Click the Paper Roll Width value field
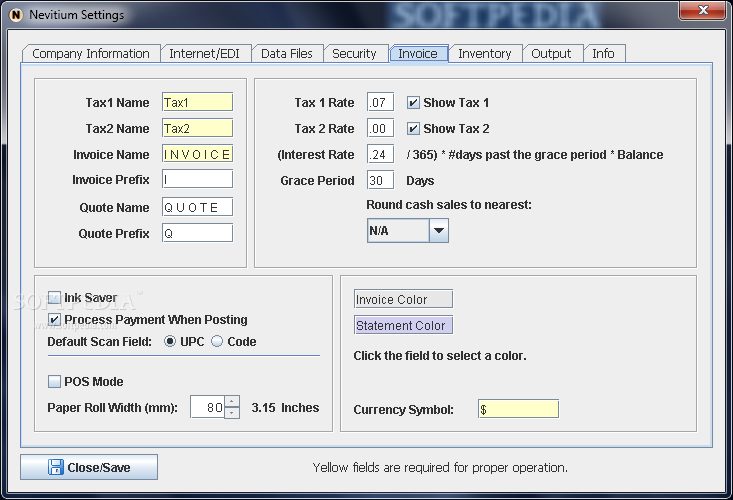Viewport: 733px width, 500px height. tap(208, 407)
